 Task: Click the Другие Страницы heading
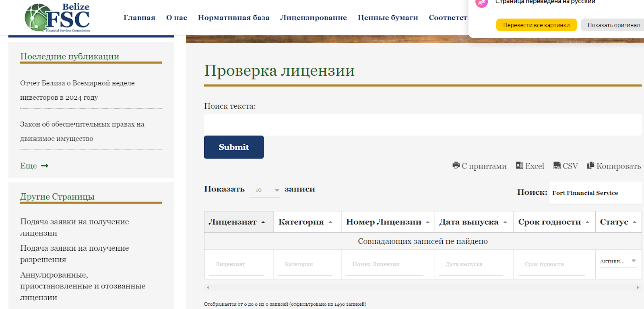coord(57,196)
